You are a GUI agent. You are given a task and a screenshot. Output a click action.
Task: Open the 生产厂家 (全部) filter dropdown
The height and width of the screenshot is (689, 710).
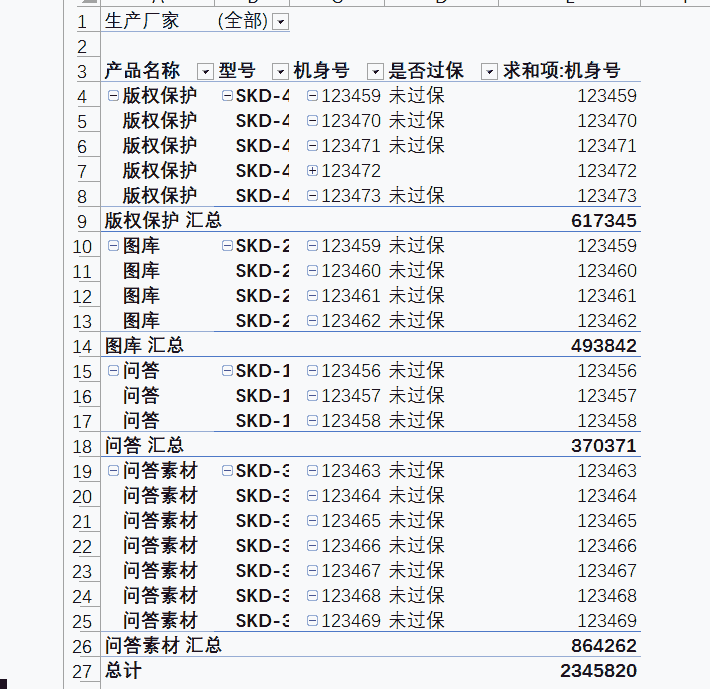(281, 21)
